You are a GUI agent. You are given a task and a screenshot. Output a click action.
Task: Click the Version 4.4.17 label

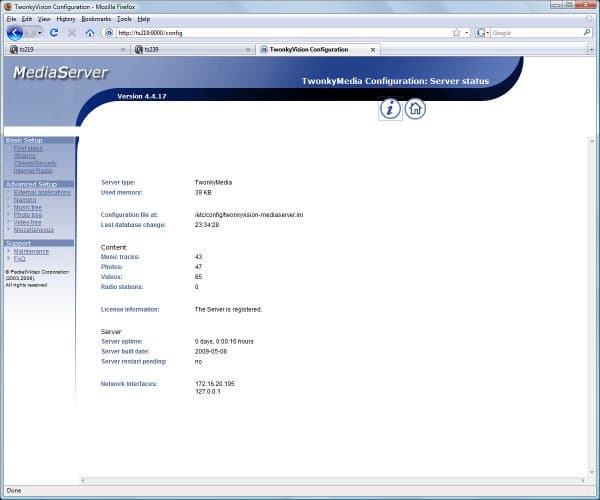pyautogui.click(x=142, y=96)
